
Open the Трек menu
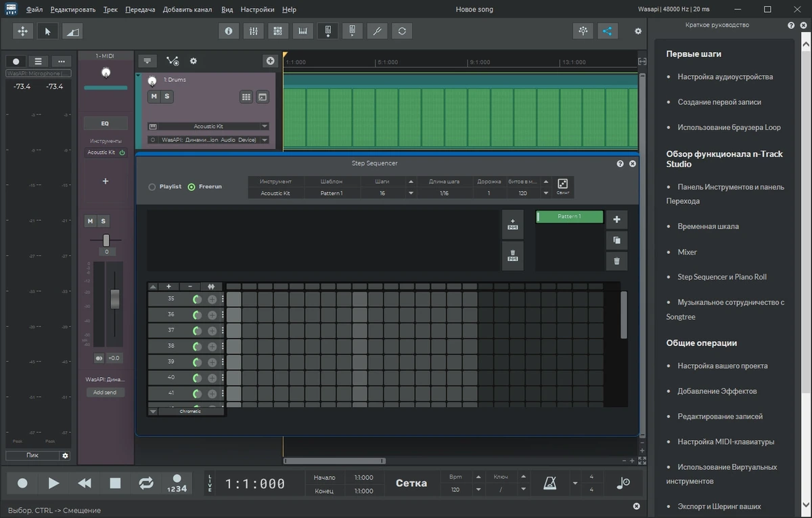(x=110, y=9)
